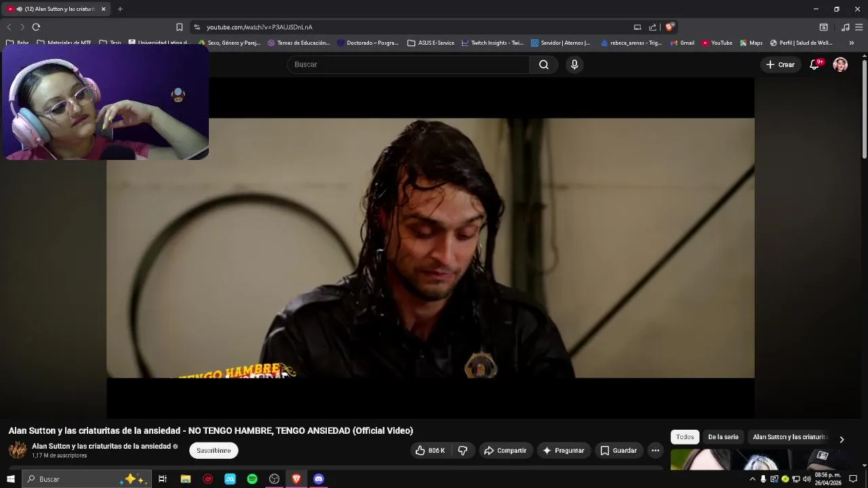
Task: Open Task View on the taskbar
Action: point(163,479)
